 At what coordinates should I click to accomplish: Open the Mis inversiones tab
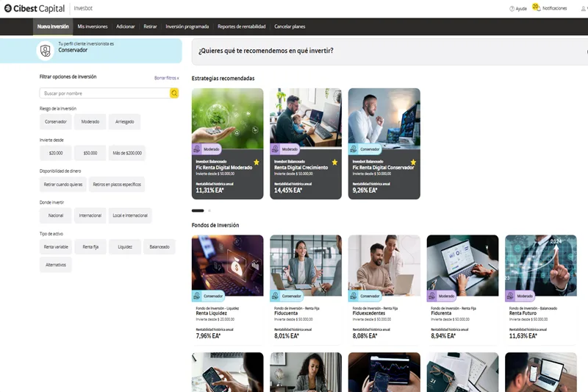93,26
